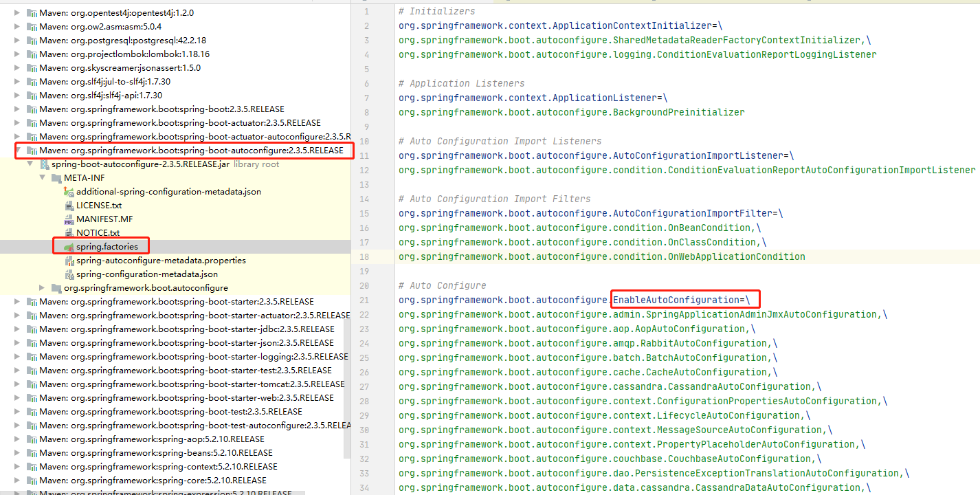Click ConditionEvaluationReportLoggingListener text on line 4

click(x=767, y=54)
